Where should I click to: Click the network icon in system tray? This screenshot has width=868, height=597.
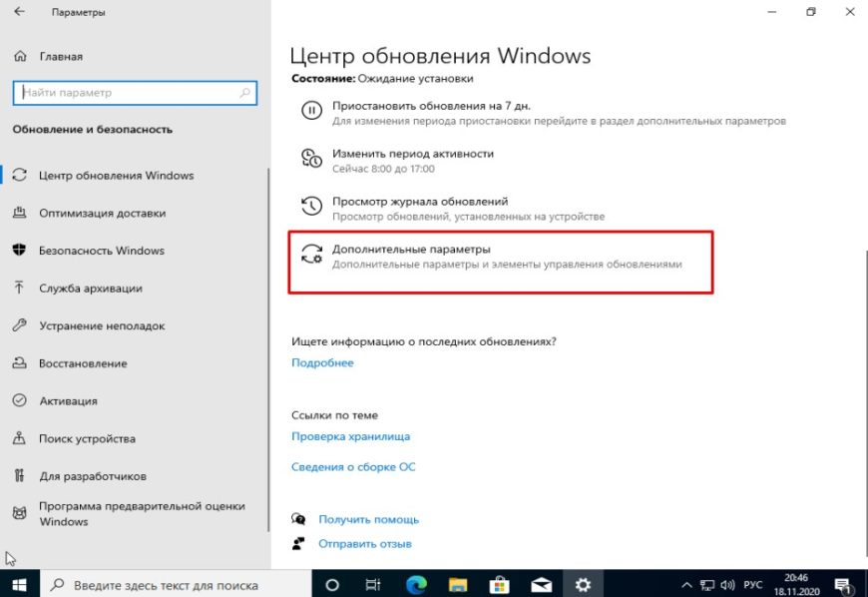707,585
